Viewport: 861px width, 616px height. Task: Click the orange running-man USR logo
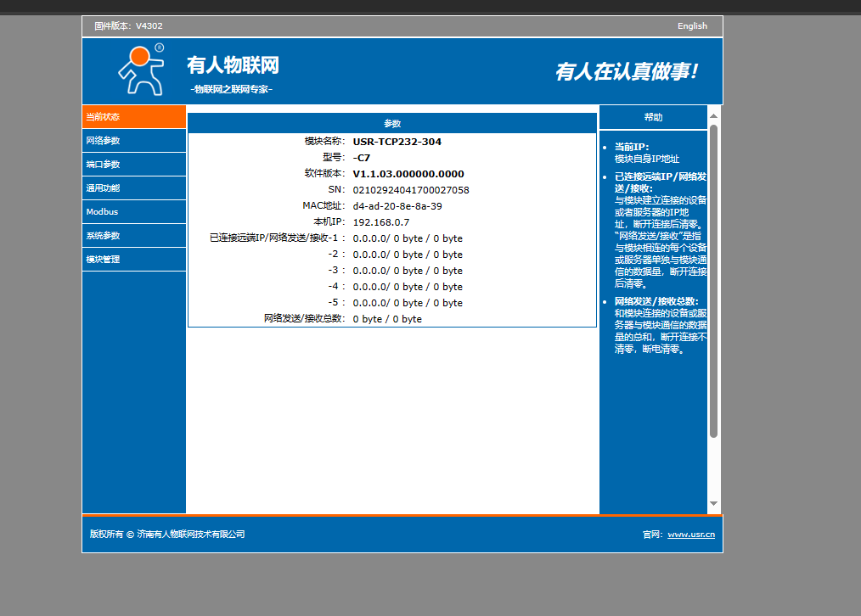[139, 70]
